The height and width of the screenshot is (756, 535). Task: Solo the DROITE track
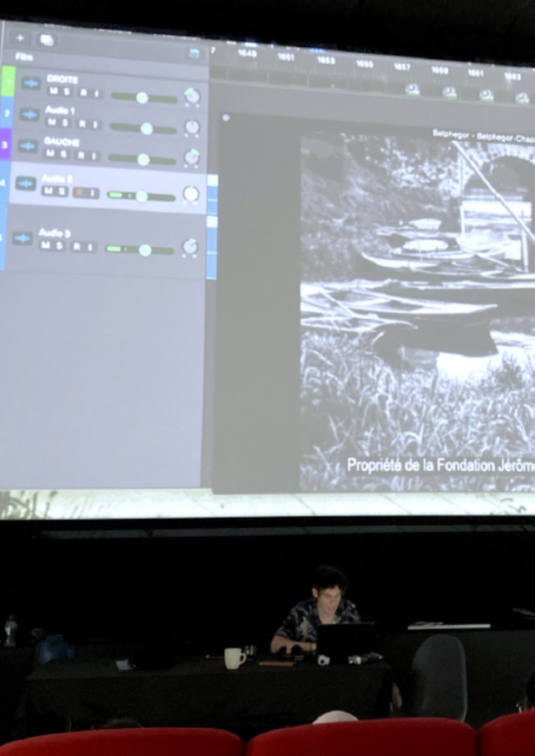pos(67,92)
